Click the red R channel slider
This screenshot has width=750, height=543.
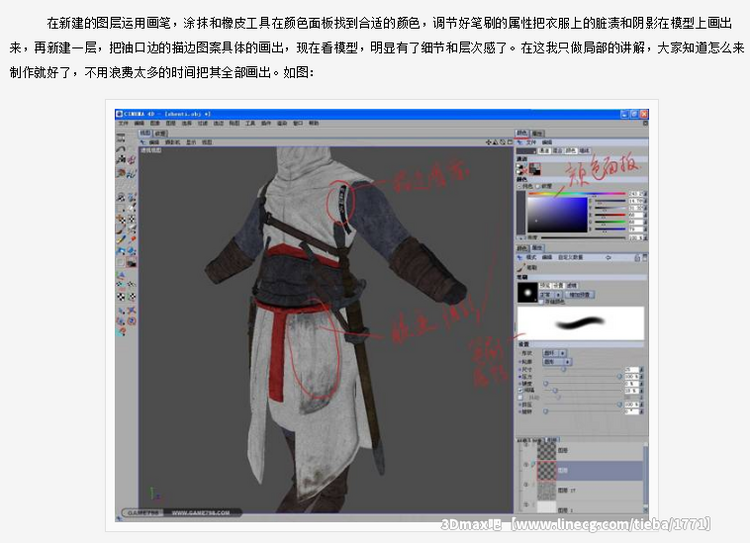pyautogui.click(x=610, y=215)
